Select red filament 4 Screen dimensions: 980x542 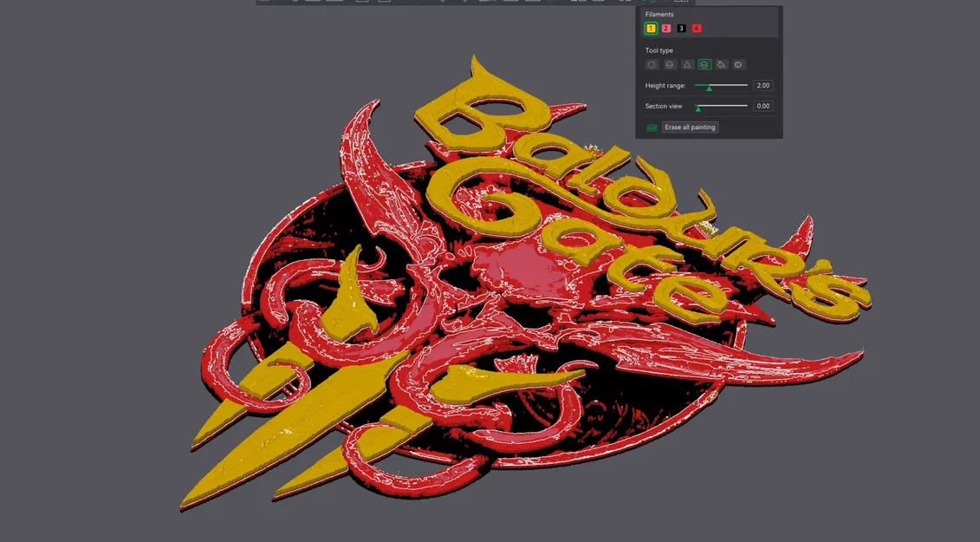pos(697,28)
